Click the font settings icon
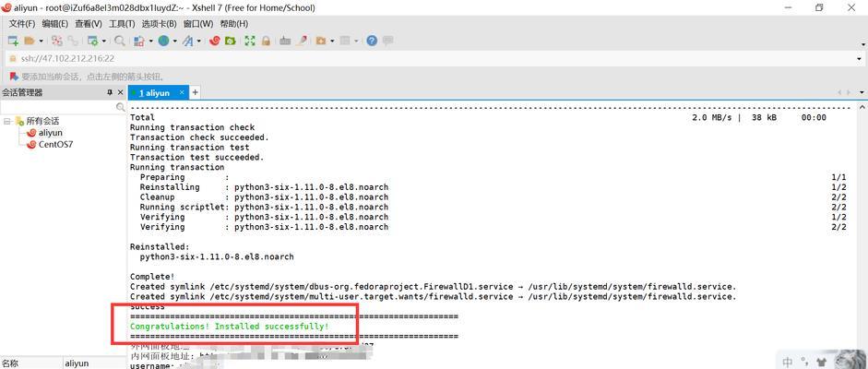Image resolution: width=868 pixels, height=369 pixels. tap(187, 41)
